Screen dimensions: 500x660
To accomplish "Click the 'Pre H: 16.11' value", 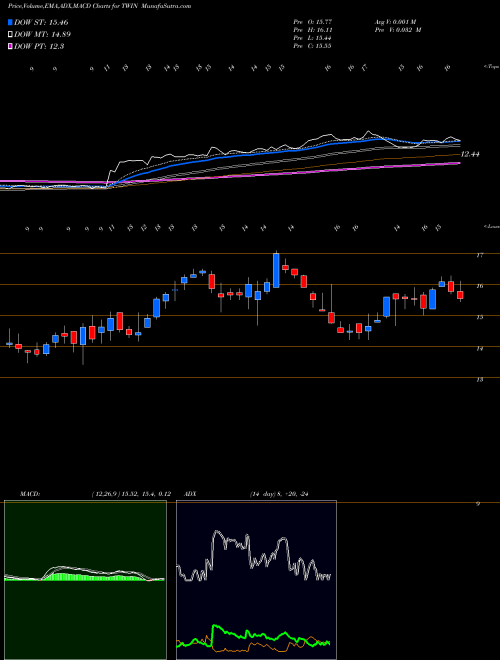I will pyautogui.click(x=313, y=30).
